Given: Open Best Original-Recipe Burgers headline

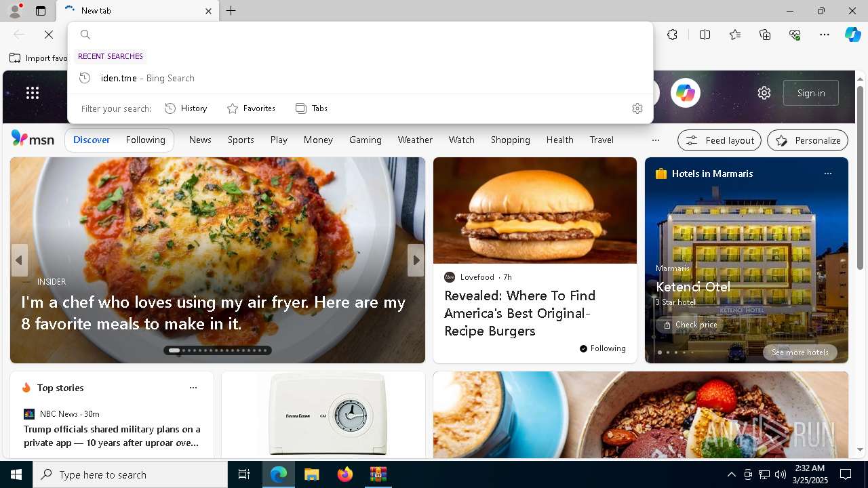Looking at the screenshot, I should click(x=520, y=313).
